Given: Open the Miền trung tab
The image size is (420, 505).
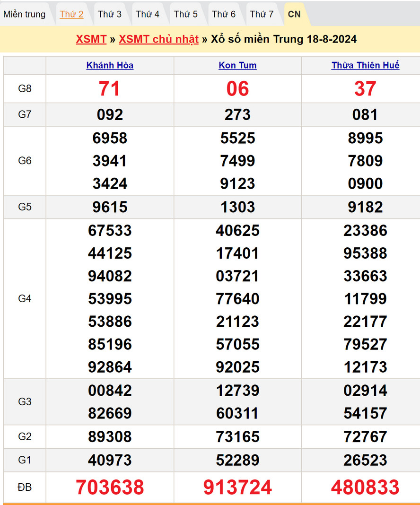Looking at the screenshot, I should tap(25, 14).
